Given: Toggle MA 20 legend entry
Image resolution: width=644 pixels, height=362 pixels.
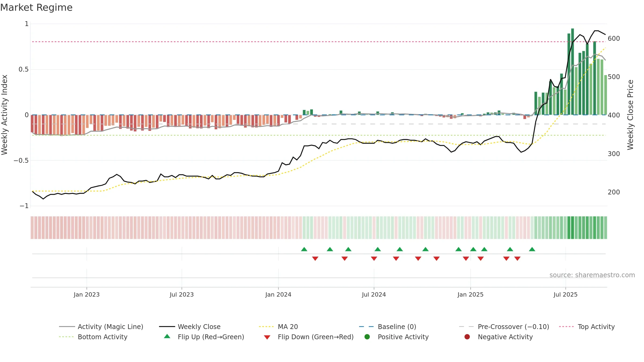Looking at the screenshot, I should [x=278, y=327].
